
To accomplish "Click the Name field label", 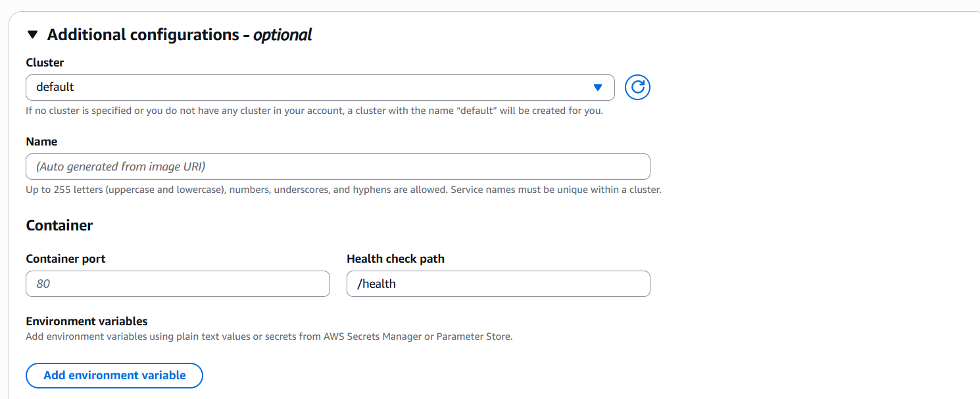I will [41, 142].
